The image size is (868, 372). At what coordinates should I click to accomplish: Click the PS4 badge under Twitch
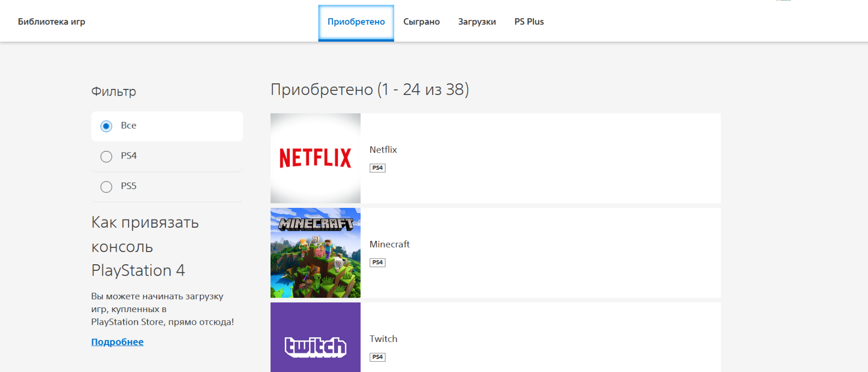(x=377, y=357)
